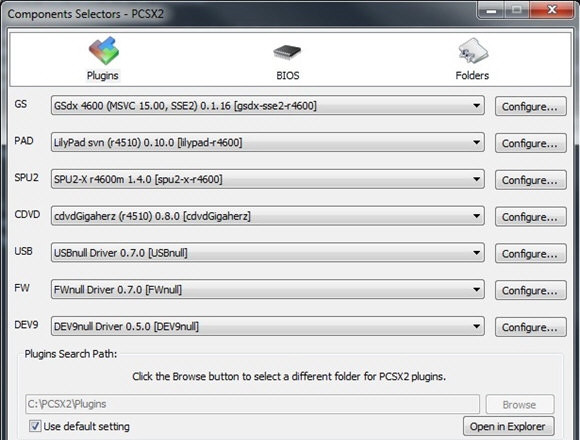The width and height of the screenshot is (580, 440).
Task: Configure the PAD plugin
Action: 530,143
